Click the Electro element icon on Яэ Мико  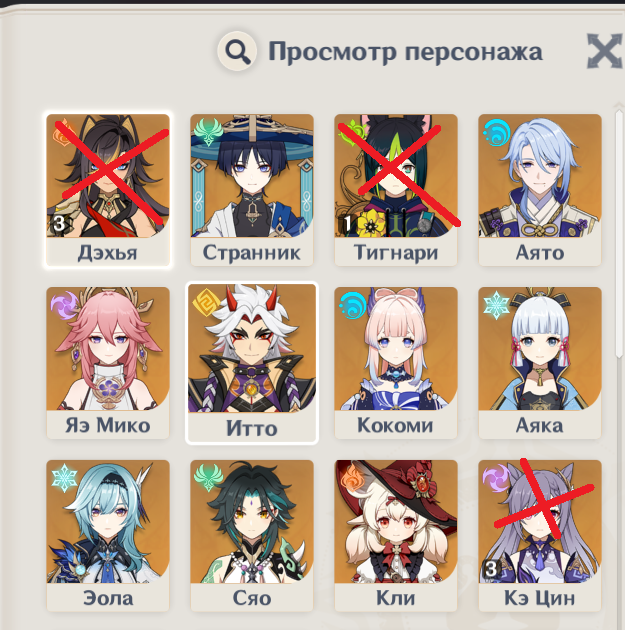(x=65, y=305)
